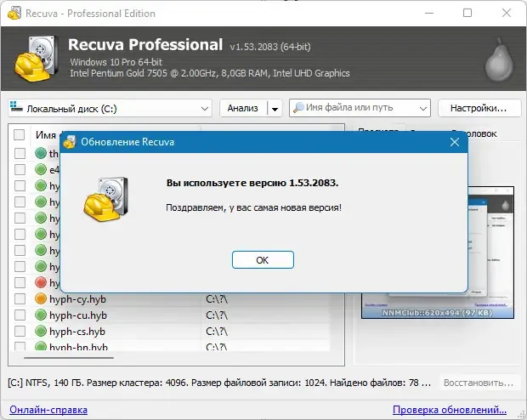Screen dimensions: 527x420
Task: Click the path C:\?\ of hyph-cs.hyb
Action: (217, 332)
